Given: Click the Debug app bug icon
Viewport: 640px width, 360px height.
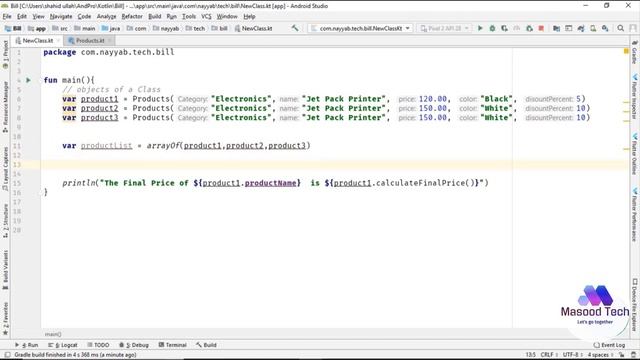Looking at the screenshot, I should tap(492, 28).
